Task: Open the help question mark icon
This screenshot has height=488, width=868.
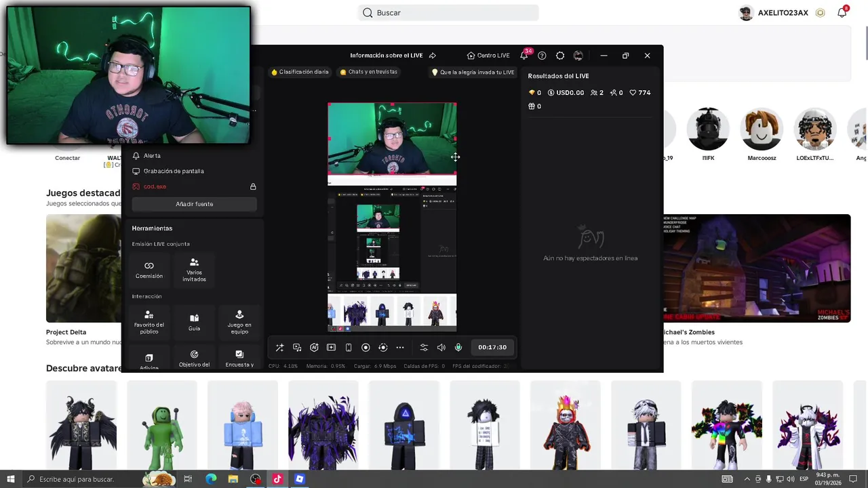Action: click(542, 56)
